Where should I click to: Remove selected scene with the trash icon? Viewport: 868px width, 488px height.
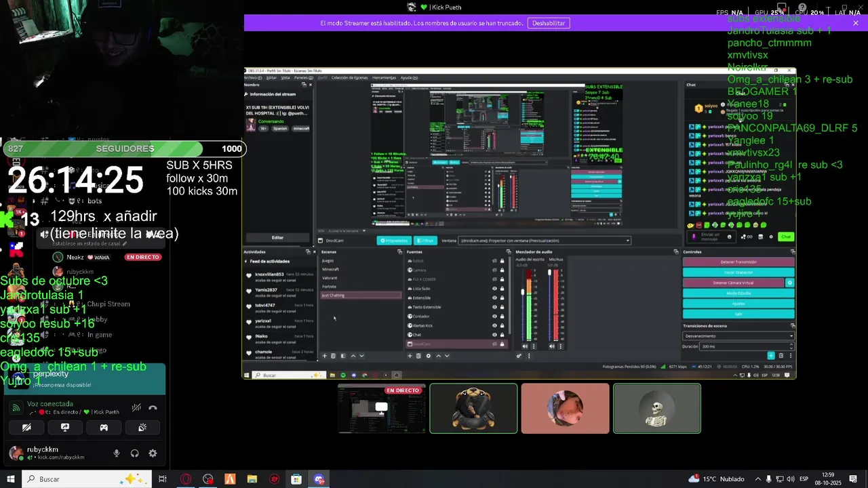[333, 356]
